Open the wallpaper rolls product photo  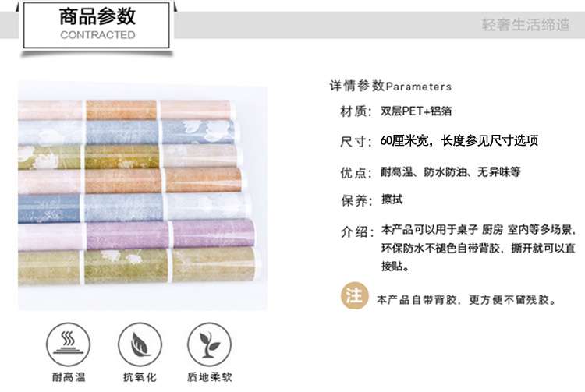(143, 196)
